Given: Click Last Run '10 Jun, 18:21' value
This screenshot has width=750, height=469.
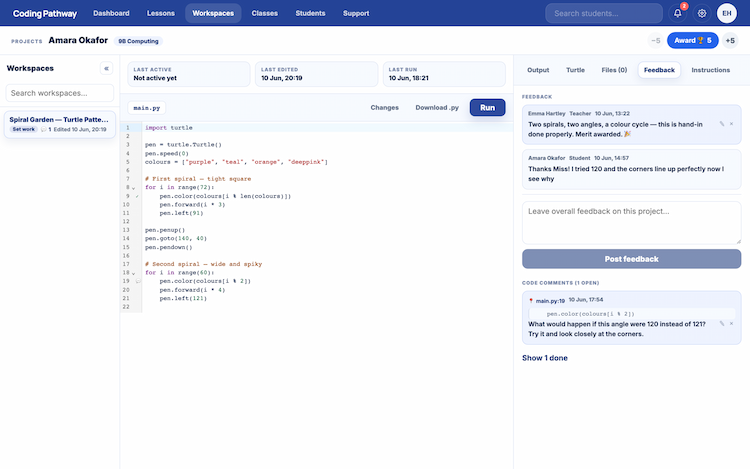Looking at the screenshot, I should click(x=409, y=78).
